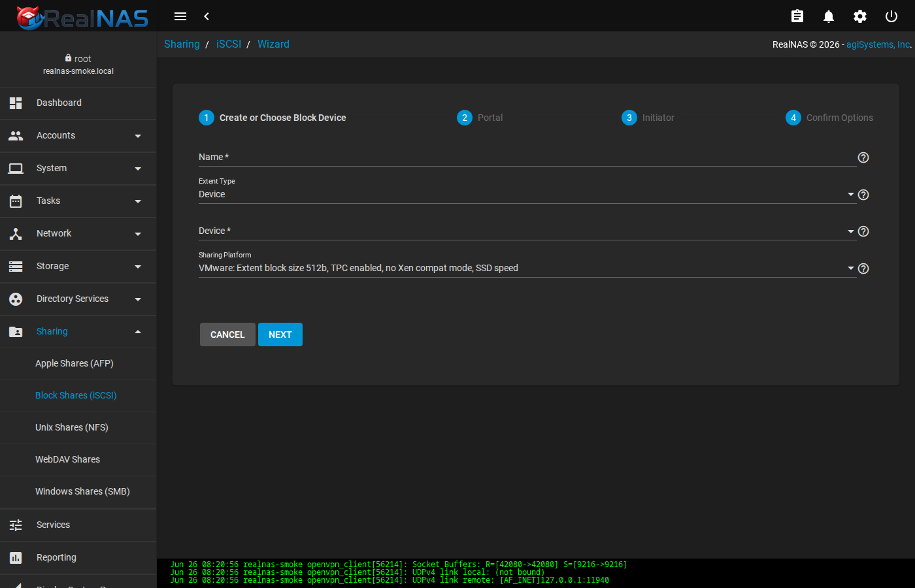Select the Confirm Options step label
Screen dimensions: 915x588
click(840, 118)
